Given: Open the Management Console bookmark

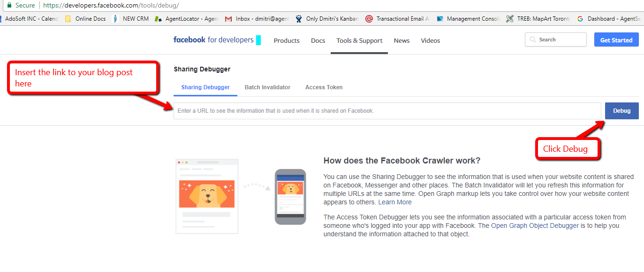Looking at the screenshot, I should coord(468,19).
